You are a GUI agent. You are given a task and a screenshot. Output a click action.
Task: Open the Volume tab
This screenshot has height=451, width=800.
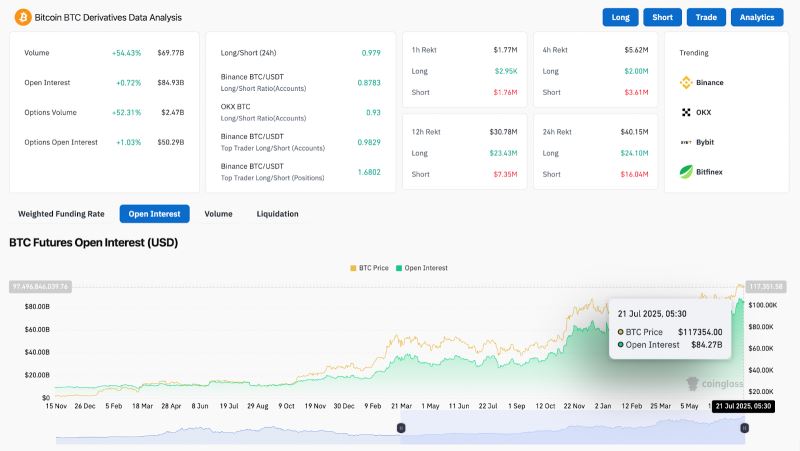pos(218,213)
